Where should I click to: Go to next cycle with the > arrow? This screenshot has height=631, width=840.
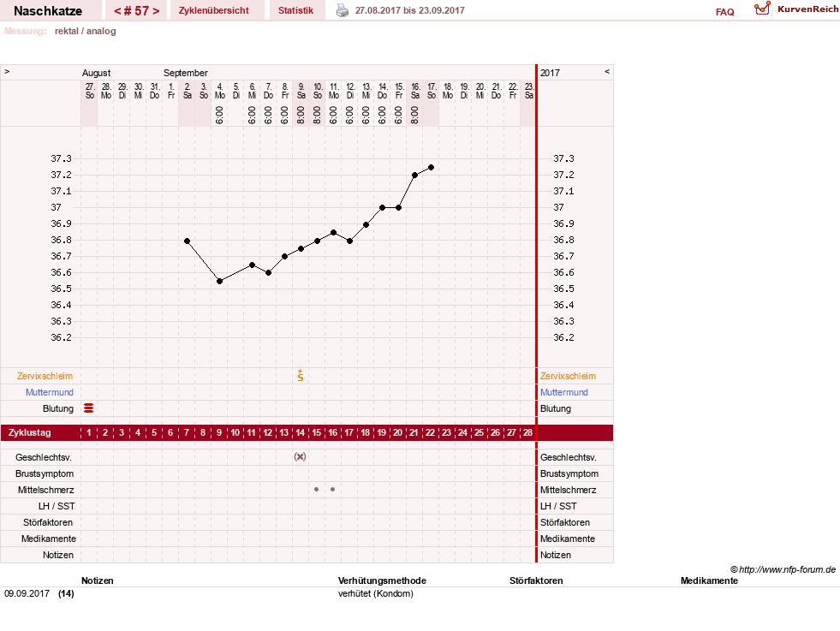[156, 11]
